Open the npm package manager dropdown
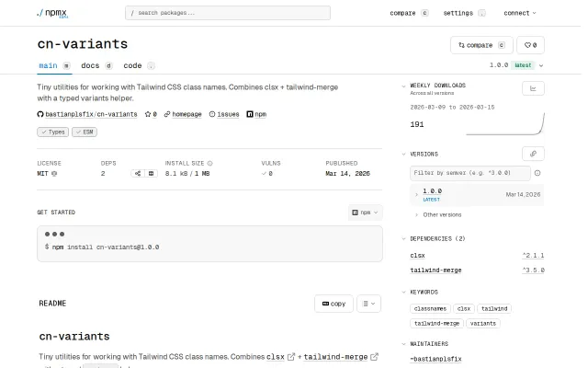 (366, 213)
